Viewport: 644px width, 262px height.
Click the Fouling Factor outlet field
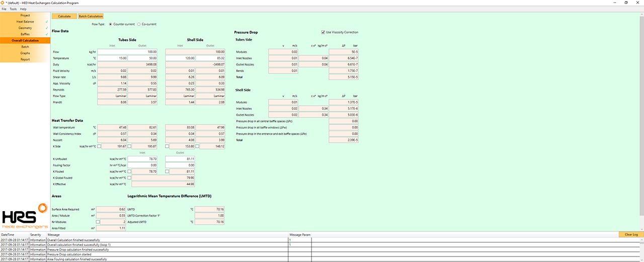tap(180, 165)
